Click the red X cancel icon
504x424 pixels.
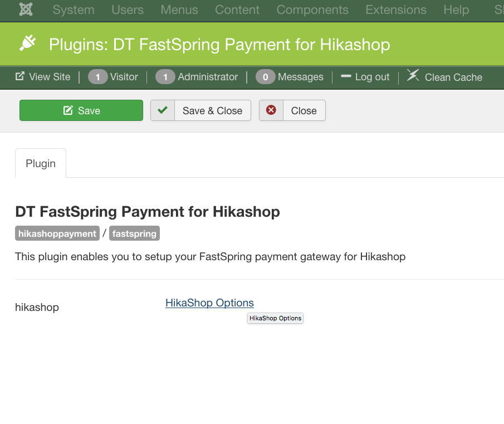271,110
